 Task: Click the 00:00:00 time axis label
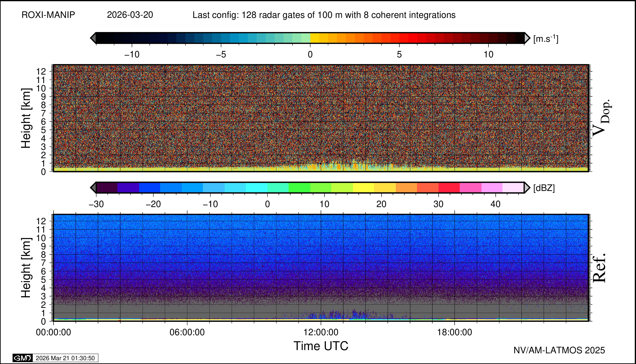pos(53,332)
